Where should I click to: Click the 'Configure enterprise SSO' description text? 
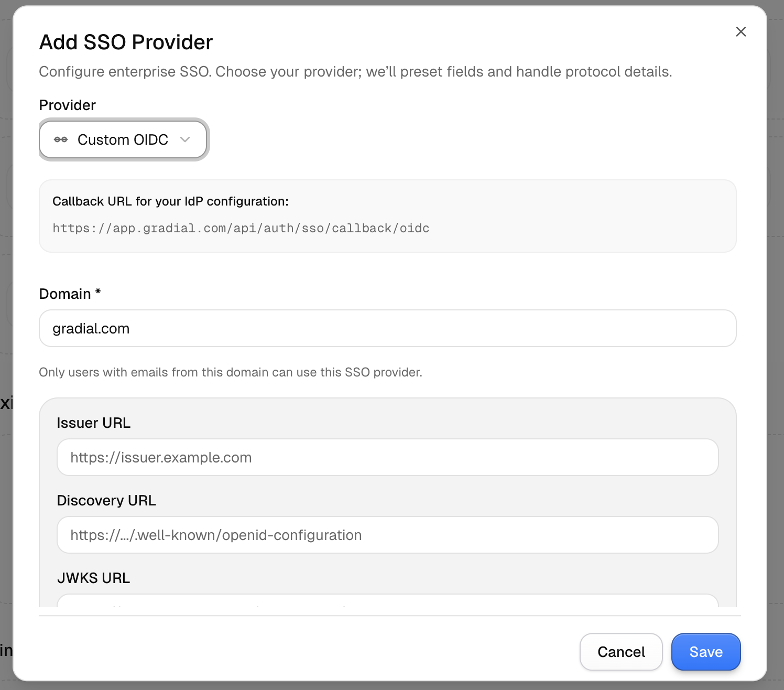click(x=356, y=72)
